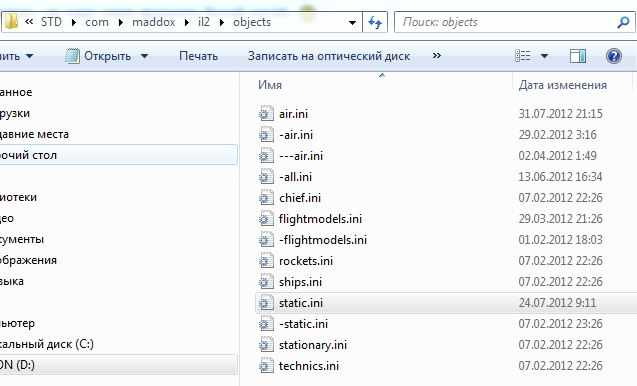This screenshot has width=637, height=386.
Task: Navigate to the com breadcrumb folder
Action: pyautogui.click(x=97, y=22)
